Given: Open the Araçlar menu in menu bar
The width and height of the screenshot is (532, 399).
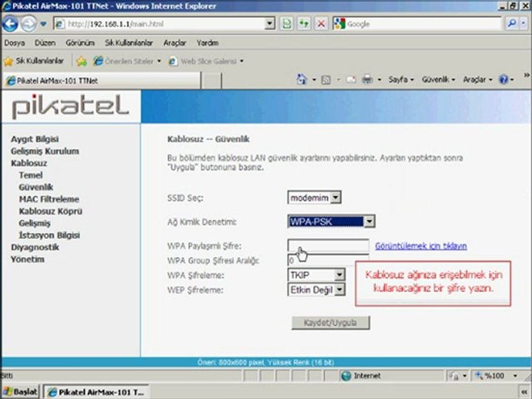Looking at the screenshot, I should [175, 43].
